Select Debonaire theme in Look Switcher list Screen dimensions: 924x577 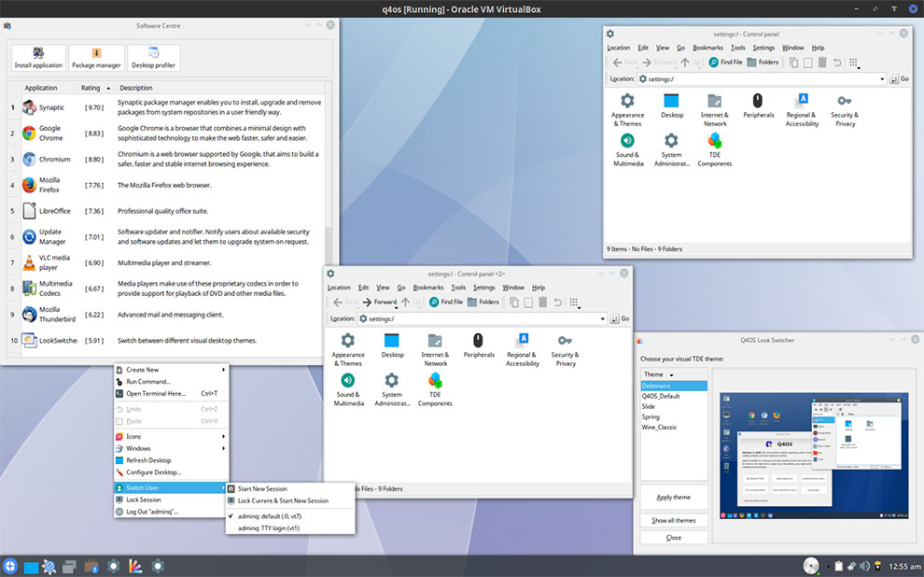(674, 386)
